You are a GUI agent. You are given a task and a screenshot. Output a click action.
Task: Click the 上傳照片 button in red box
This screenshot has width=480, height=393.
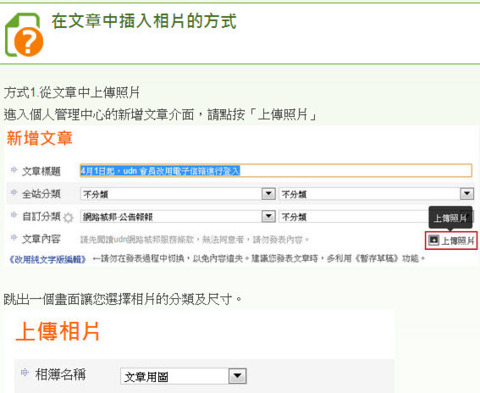(x=451, y=240)
